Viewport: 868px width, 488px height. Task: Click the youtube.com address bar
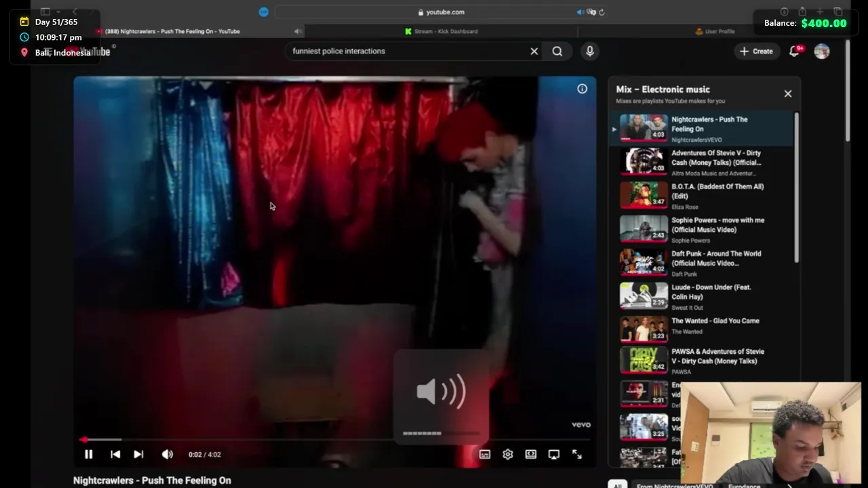(441, 12)
